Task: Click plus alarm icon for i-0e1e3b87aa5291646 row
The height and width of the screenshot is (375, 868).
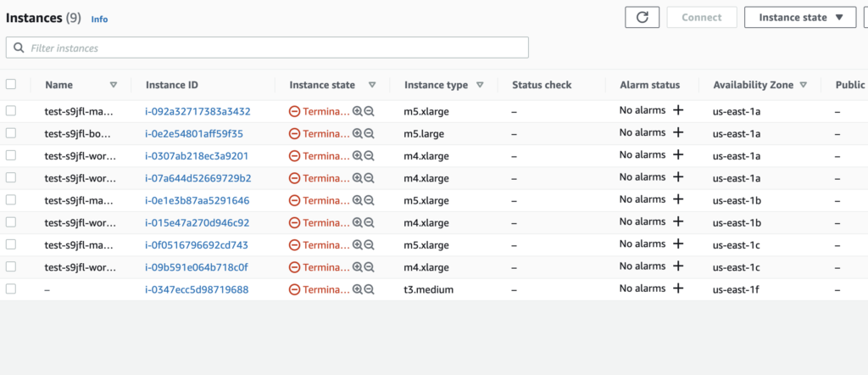Action: (677, 199)
